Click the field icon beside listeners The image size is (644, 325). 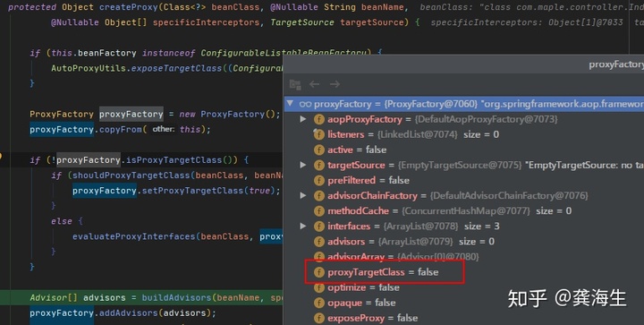(319, 134)
